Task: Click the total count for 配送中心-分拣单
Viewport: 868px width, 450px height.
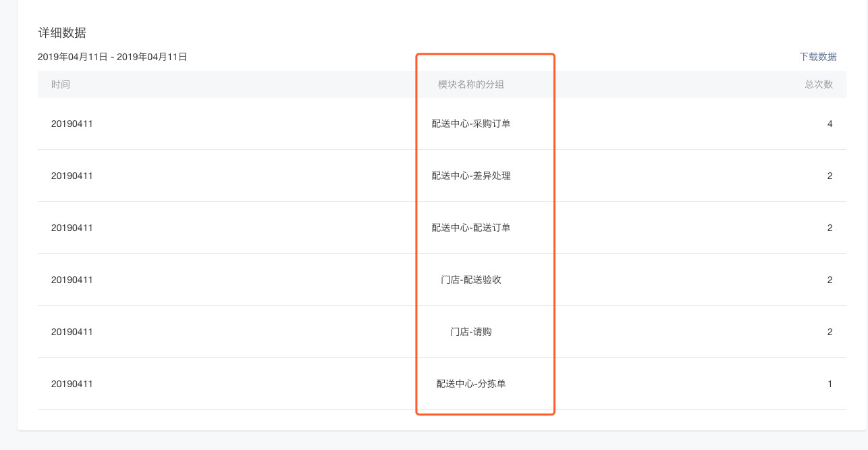Action: point(830,384)
